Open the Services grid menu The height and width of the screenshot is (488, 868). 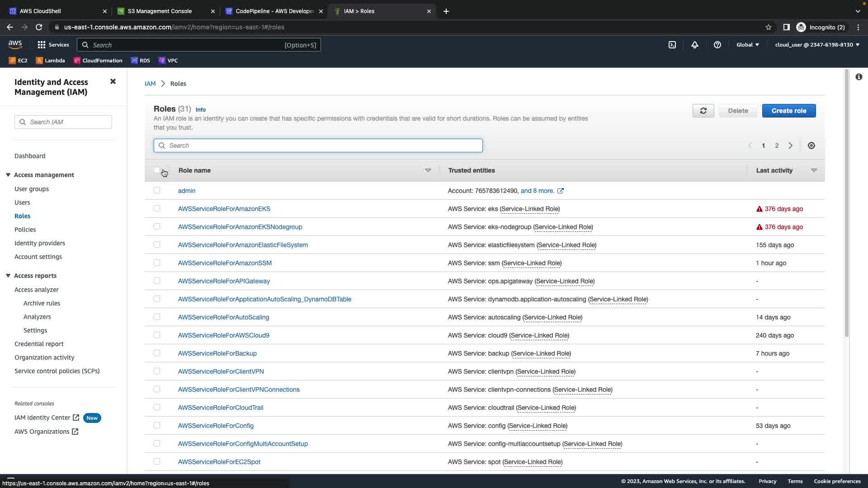pyautogui.click(x=53, y=45)
